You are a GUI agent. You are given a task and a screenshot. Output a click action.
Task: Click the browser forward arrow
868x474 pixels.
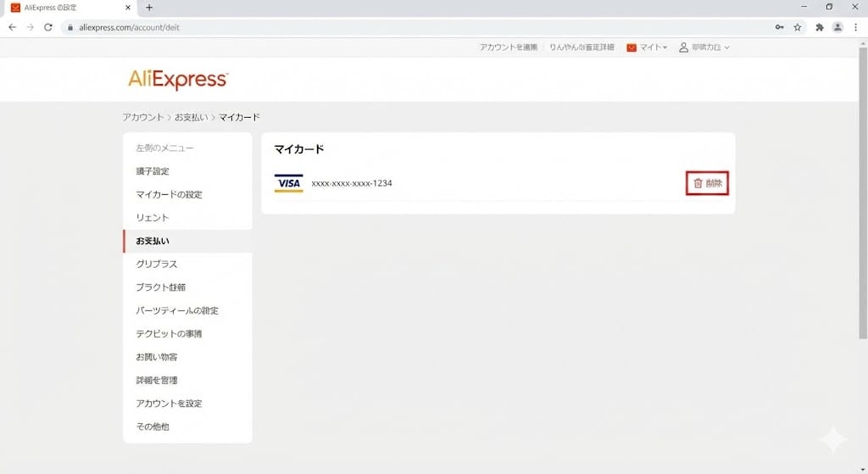(x=30, y=27)
